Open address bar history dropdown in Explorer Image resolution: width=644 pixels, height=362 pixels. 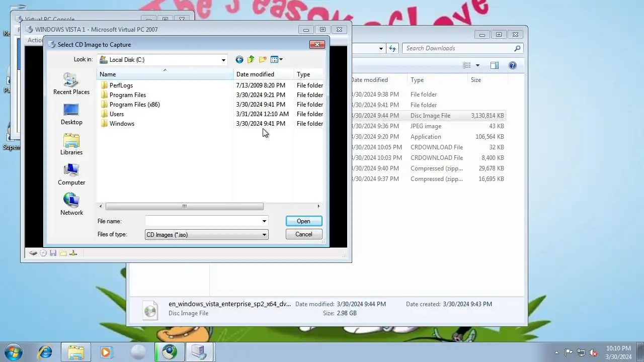381,48
